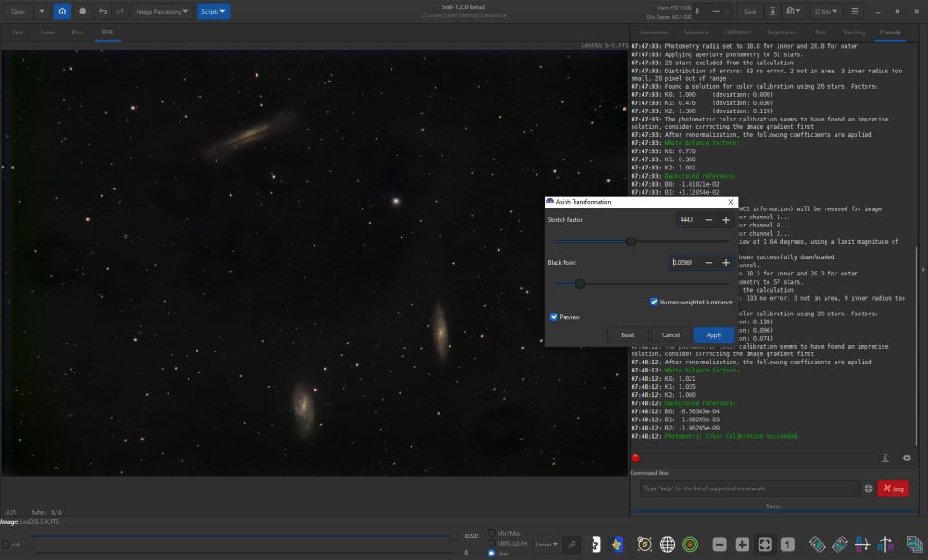Open the hamburger main menu
The height and width of the screenshot is (560, 928).
855,11
